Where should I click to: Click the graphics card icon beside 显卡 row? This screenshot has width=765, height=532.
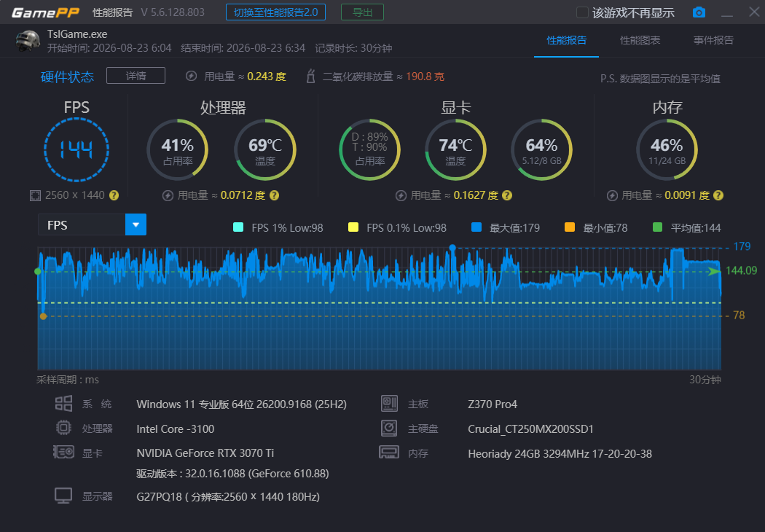coord(63,453)
